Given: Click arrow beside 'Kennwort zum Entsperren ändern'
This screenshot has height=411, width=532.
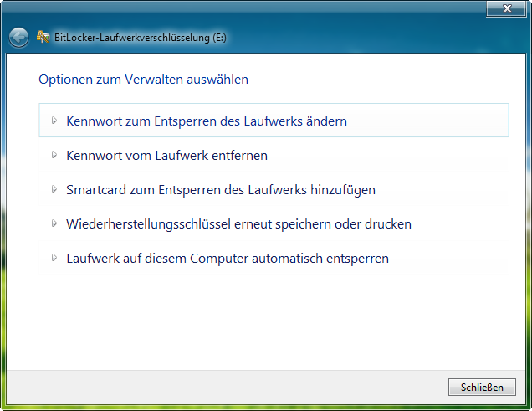Looking at the screenshot, I should click(54, 121).
